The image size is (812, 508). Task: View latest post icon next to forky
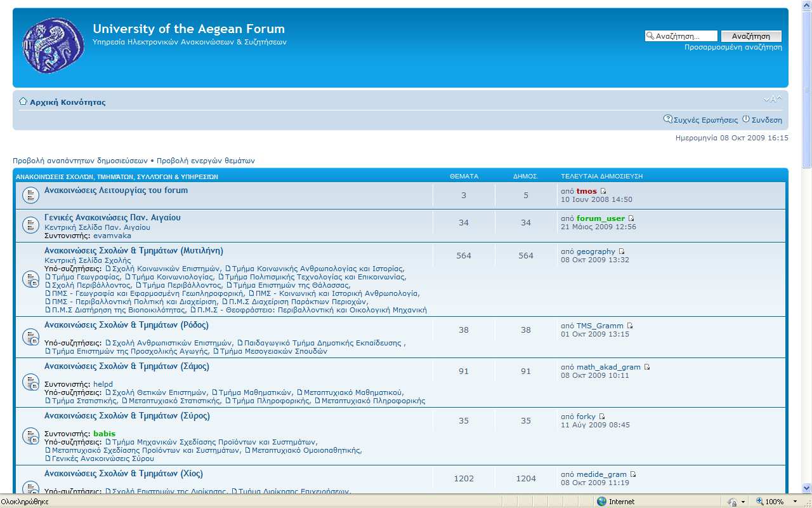click(x=602, y=417)
